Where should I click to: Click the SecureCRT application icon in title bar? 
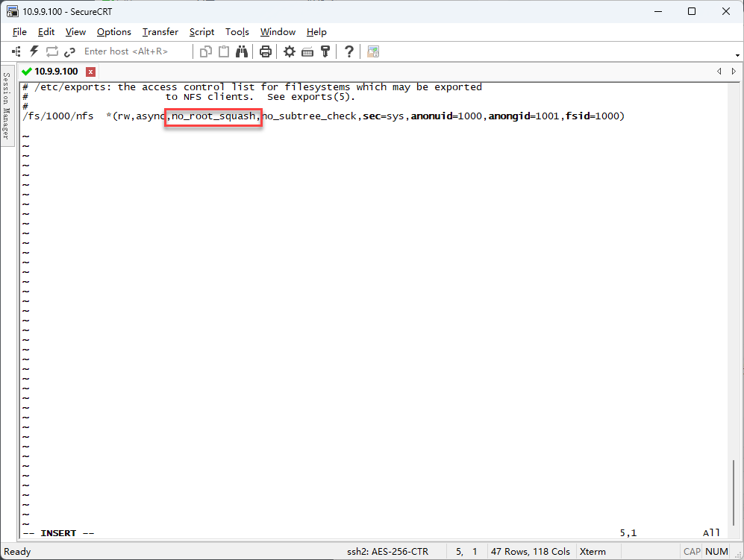(13, 11)
